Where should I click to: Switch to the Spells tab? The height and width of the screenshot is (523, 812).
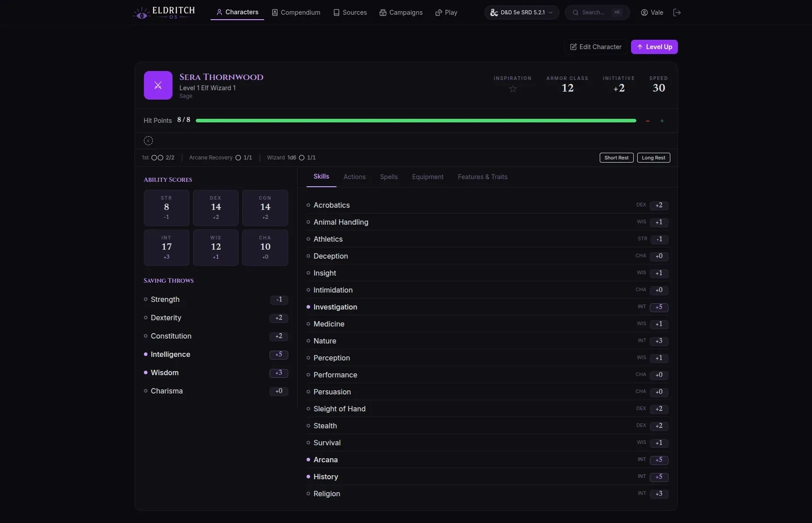coord(388,177)
